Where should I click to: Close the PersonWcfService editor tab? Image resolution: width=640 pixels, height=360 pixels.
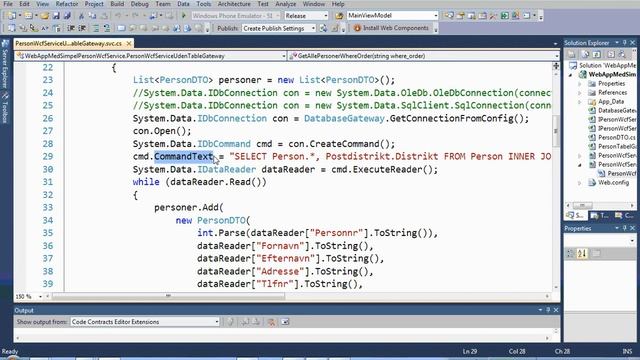(129, 43)
